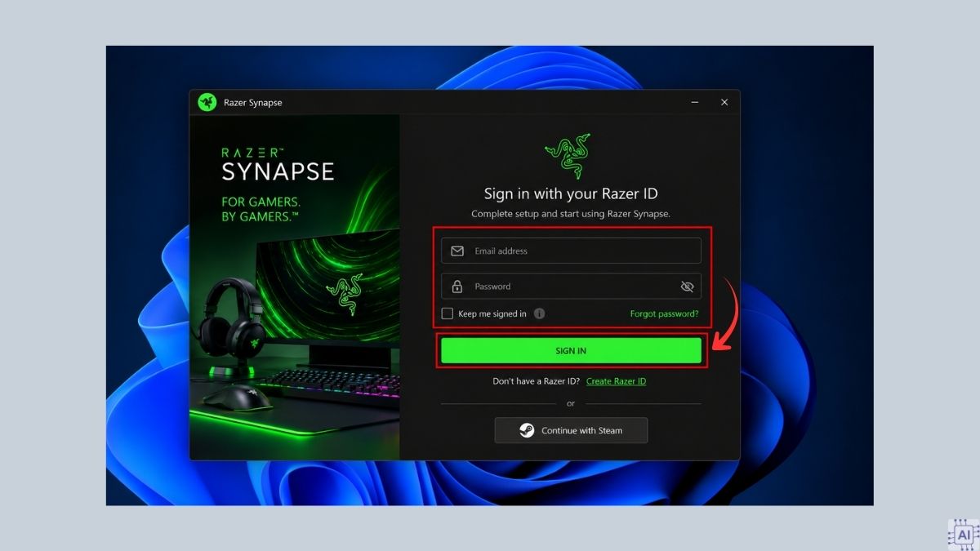Click the green SIGN IN button
The width and height of the screenshot is (980, 551).
[x=571, y=350]
